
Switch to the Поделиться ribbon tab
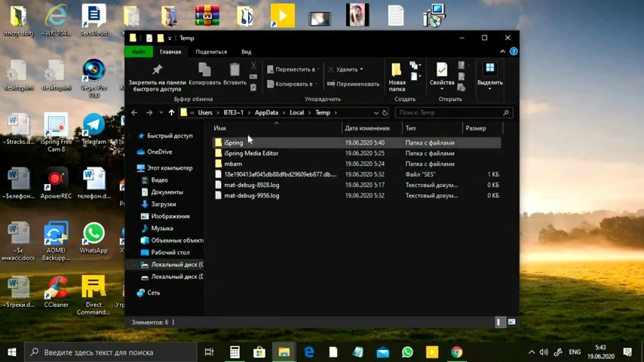coord(211,52)
